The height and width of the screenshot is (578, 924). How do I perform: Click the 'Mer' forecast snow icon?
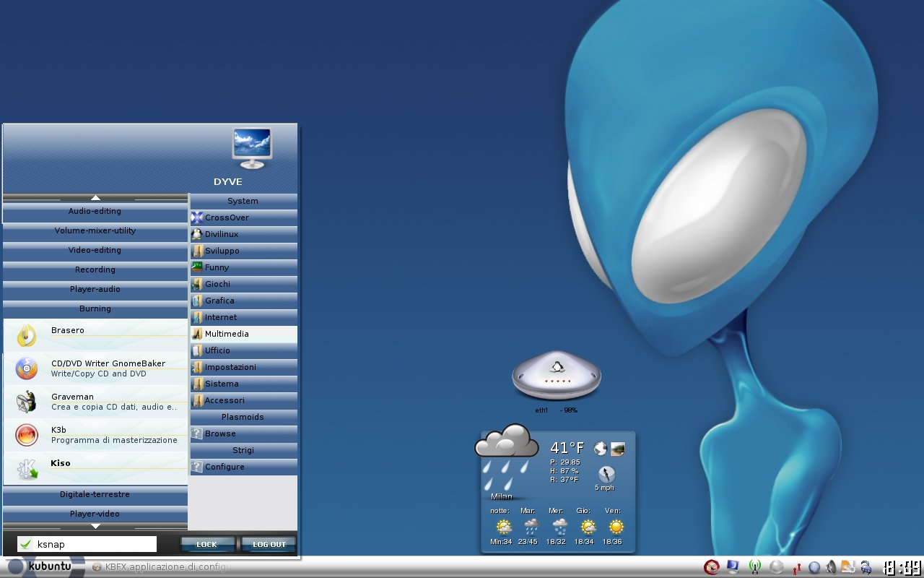[559, 527]
